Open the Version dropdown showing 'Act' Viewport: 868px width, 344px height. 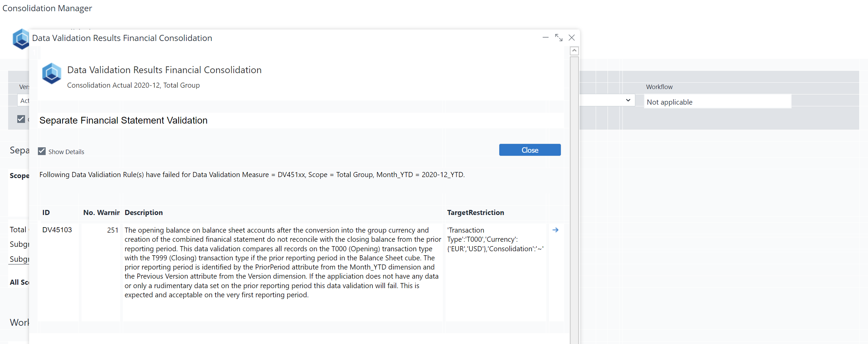coord(23,101)
